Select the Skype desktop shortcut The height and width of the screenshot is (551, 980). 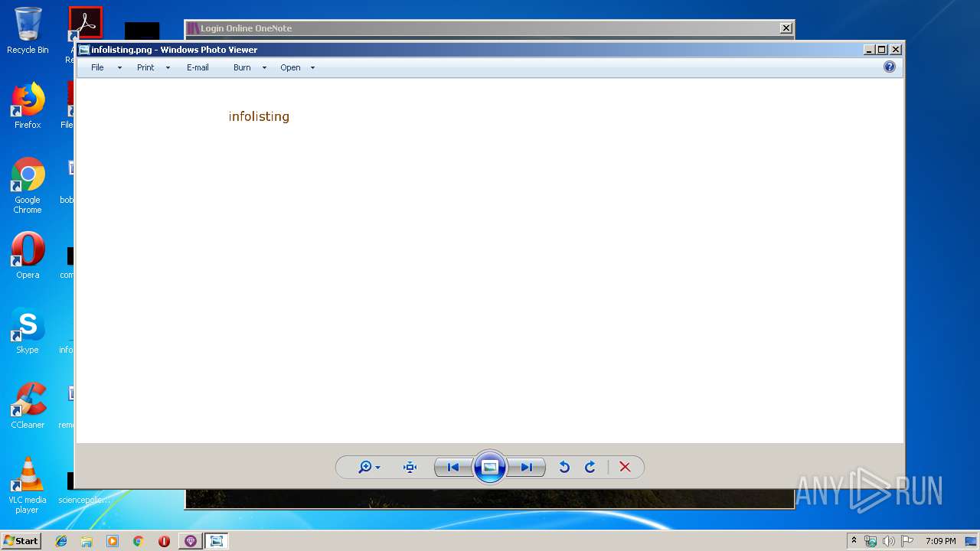tap(28, 331)
